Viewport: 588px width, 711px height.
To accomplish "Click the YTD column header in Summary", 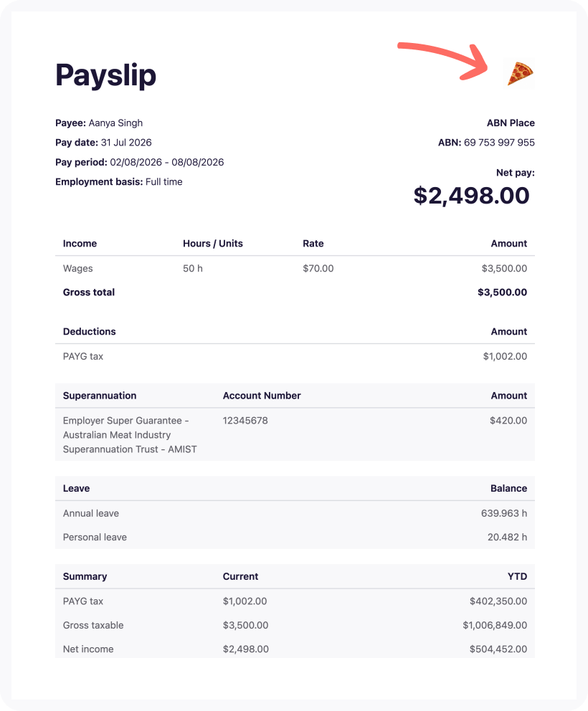I will pyautogui.click(x=517, y=576).
